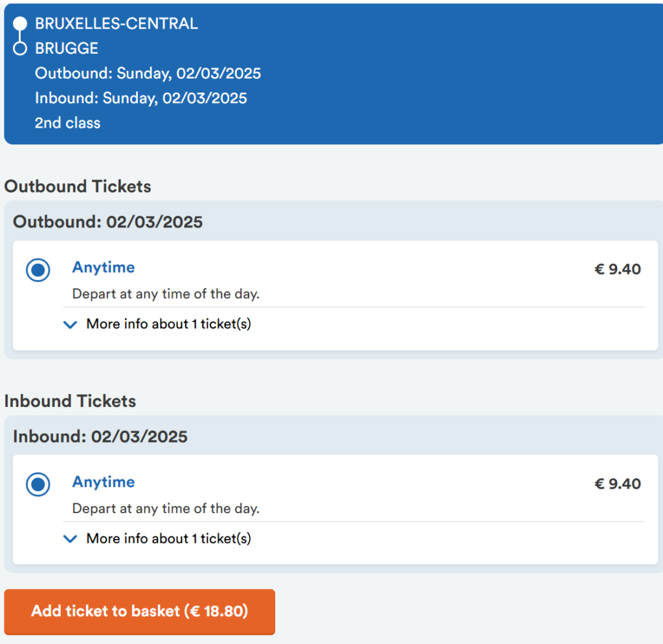The height and width of the screenshot is (644, 663).
Task: Select the inbound Anytime radio button
Action: click(x=38, y=484)
